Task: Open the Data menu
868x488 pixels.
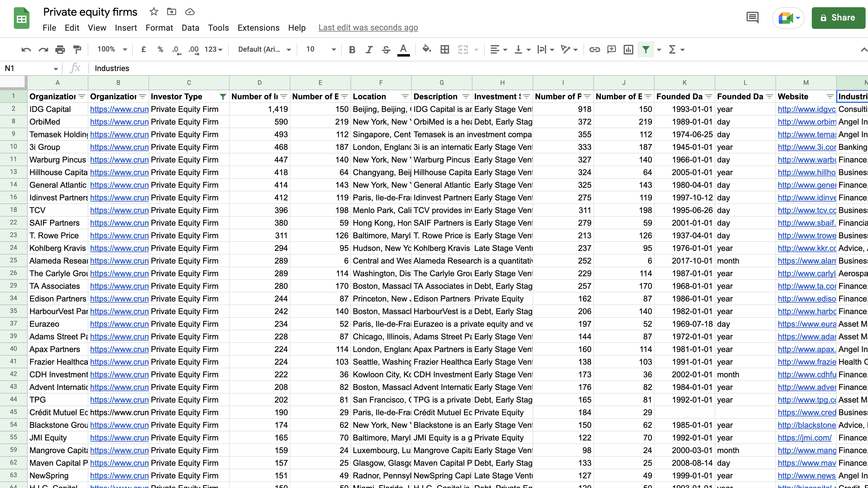Action: 190,28
